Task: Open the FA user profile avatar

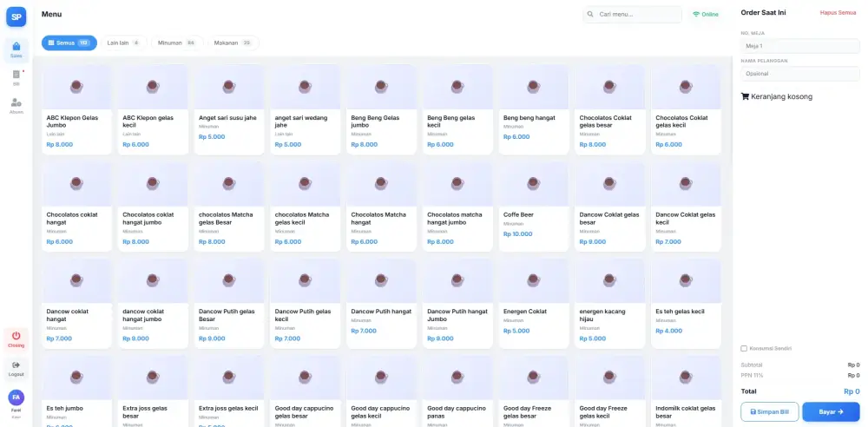Action: pyautogui.click(x=16, y=397)
